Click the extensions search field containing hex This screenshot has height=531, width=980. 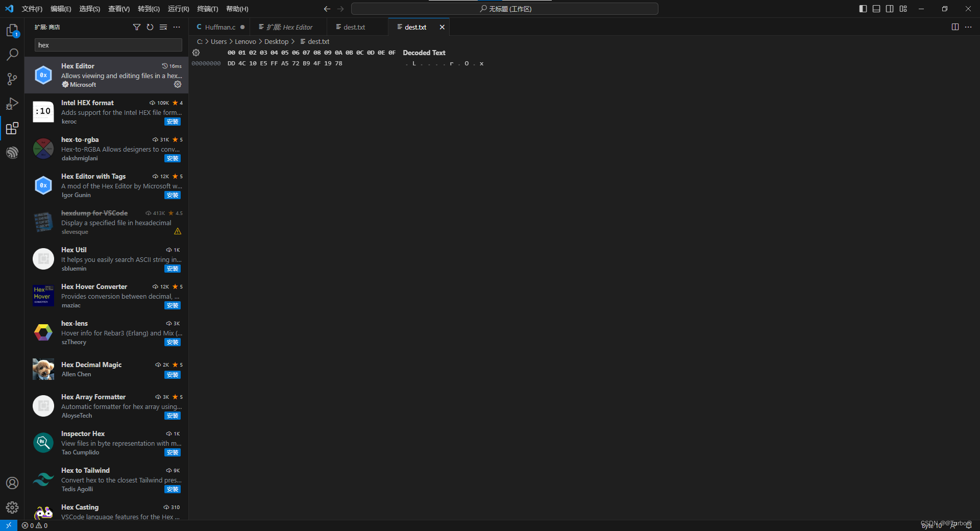[108, 45]
